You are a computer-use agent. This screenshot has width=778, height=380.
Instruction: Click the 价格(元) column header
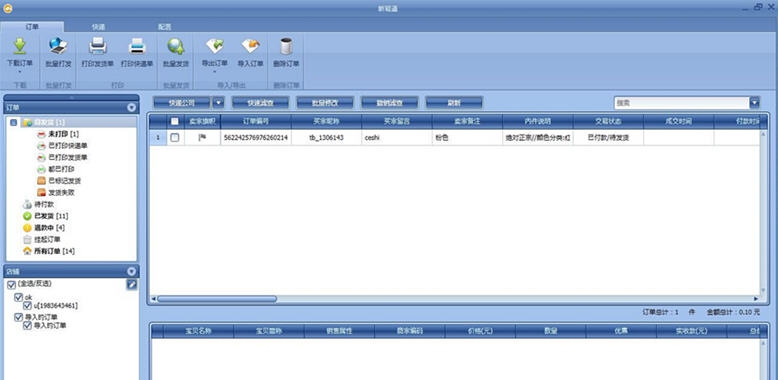[x=480, y=331]
